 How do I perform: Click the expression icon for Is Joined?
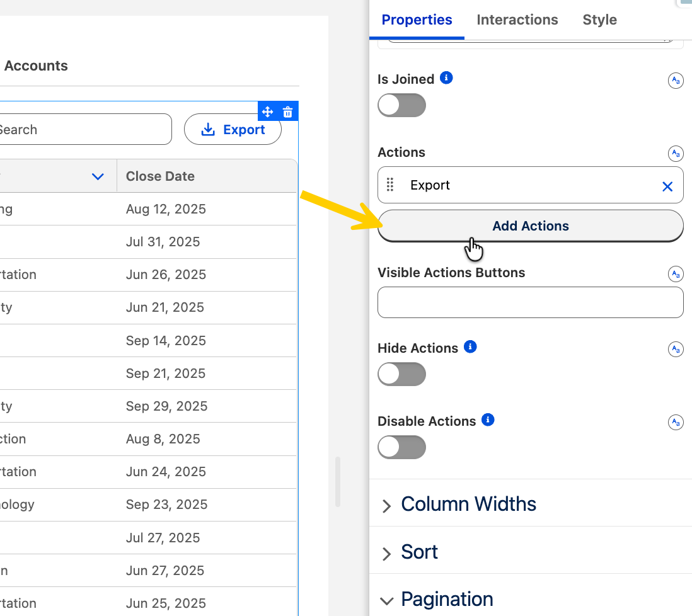pos(676,81)
